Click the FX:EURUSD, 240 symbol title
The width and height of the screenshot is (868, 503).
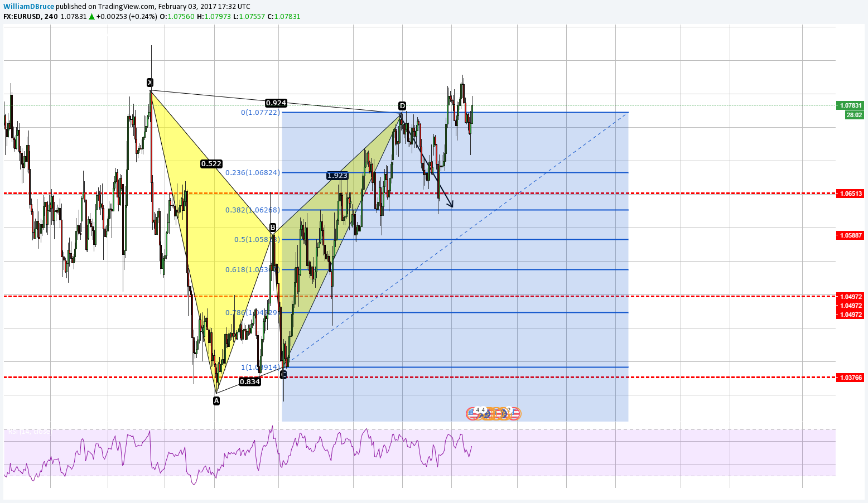[30, 16]
